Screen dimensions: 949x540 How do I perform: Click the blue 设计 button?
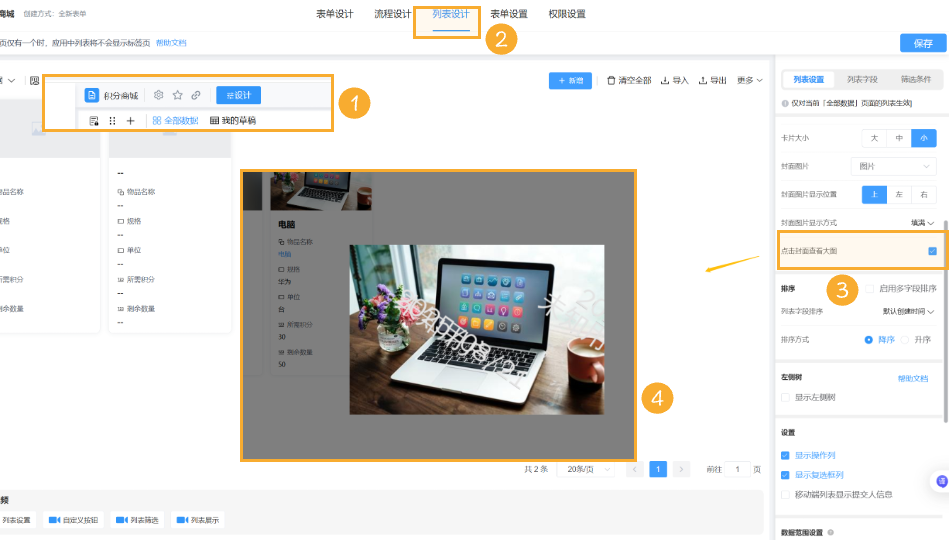(238, 95)
